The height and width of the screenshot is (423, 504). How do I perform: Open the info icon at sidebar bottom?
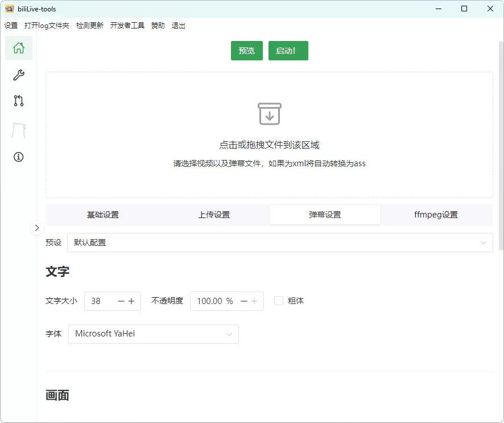(x=18, y=157)
